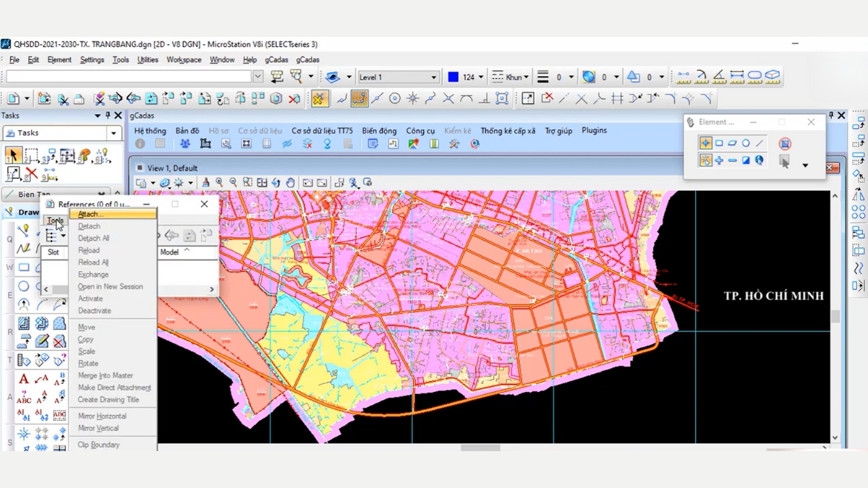Screen dimensions: 868x488
Task: Pick the Fence tool in Tasks panel
Action: [32, 155]
